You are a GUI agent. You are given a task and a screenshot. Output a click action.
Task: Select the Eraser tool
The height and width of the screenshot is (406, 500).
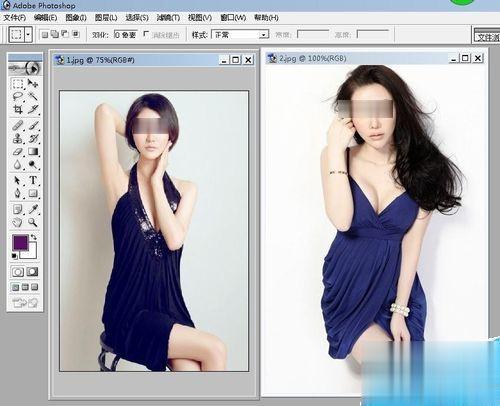point(18,151)
